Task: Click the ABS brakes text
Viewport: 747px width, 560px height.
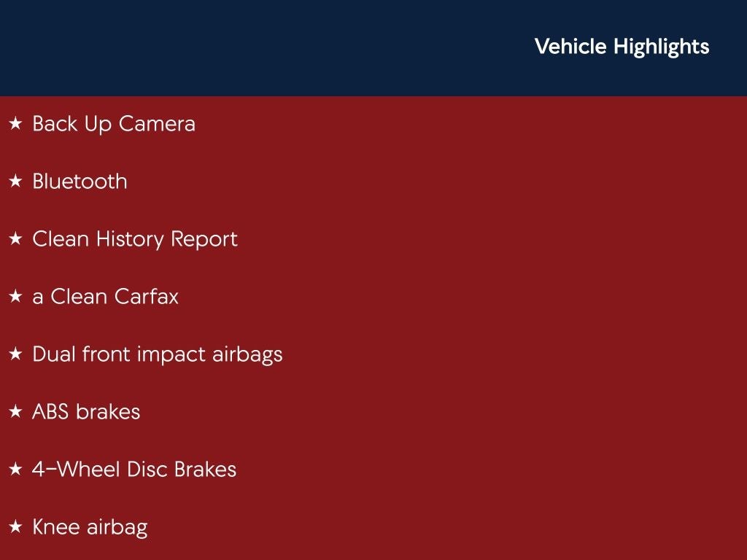Action: 86,412
